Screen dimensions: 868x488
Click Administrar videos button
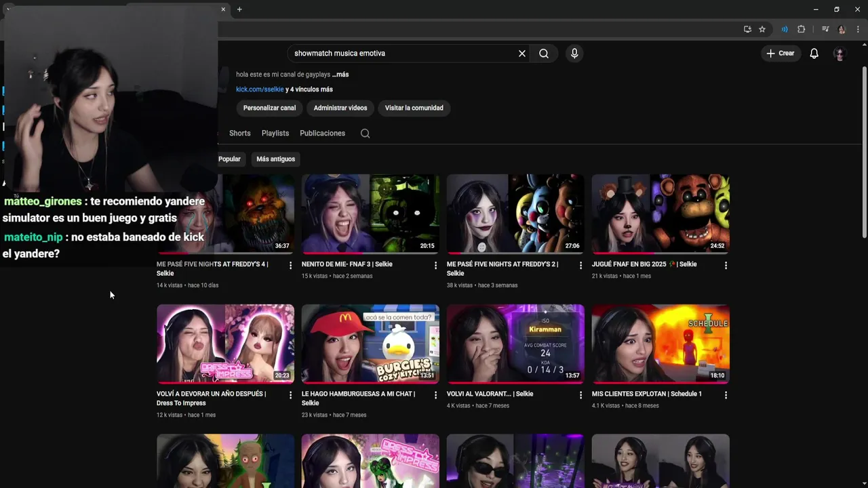tap(340, 108)
